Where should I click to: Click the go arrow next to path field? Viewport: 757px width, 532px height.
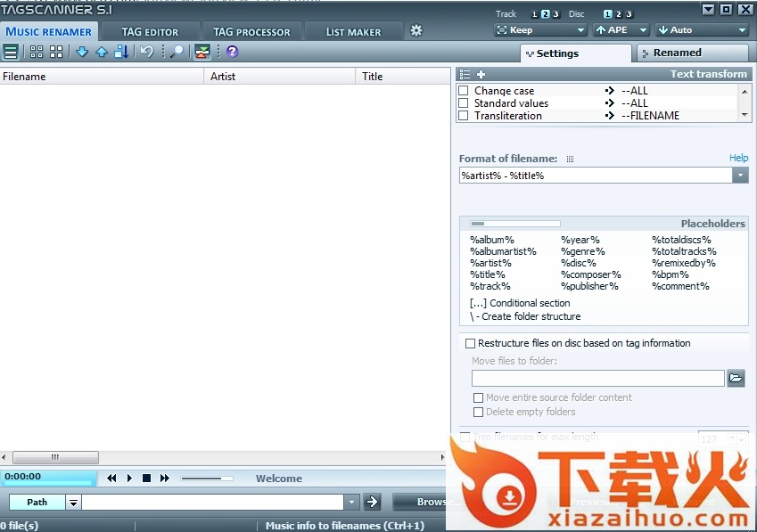tap(372, 502)
